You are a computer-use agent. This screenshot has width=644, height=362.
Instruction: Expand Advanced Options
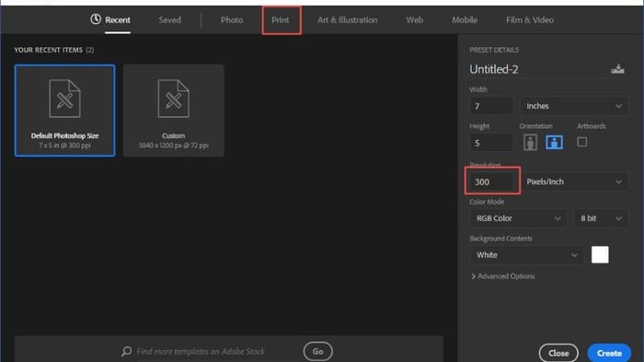[502, 276]
